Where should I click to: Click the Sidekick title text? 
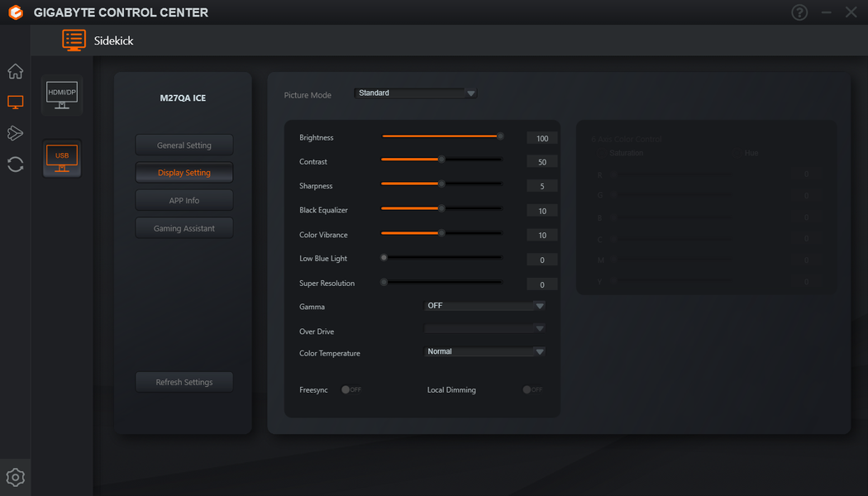[113, 41]
